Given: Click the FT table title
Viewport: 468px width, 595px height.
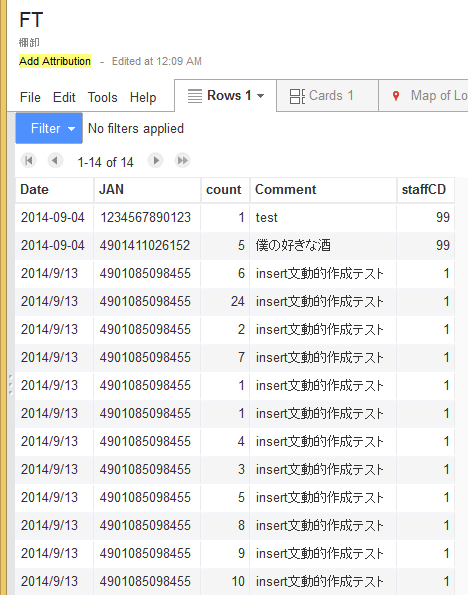Looking at the screenshot, I should (31, 20).
